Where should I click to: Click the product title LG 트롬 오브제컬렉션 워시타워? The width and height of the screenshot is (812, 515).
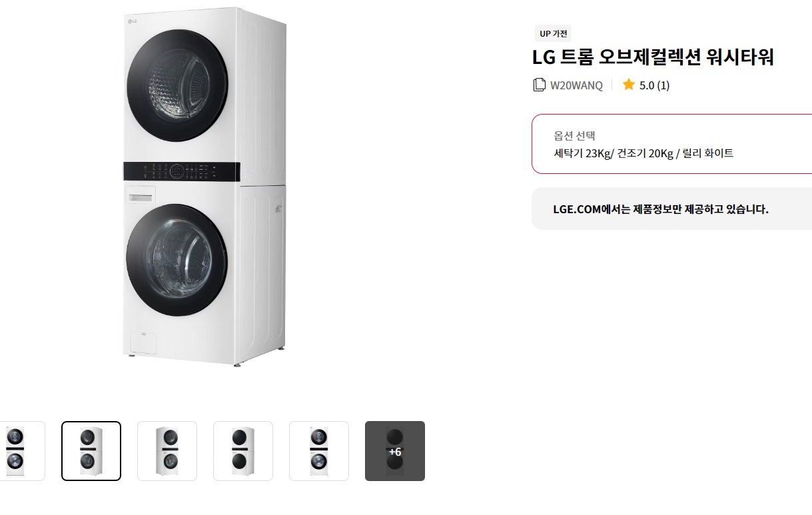pyautogui.click(x=653, y=58)
